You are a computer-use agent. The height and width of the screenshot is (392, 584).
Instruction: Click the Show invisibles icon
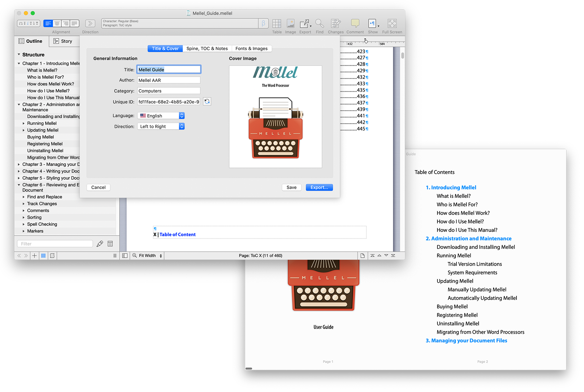[373, 24]
